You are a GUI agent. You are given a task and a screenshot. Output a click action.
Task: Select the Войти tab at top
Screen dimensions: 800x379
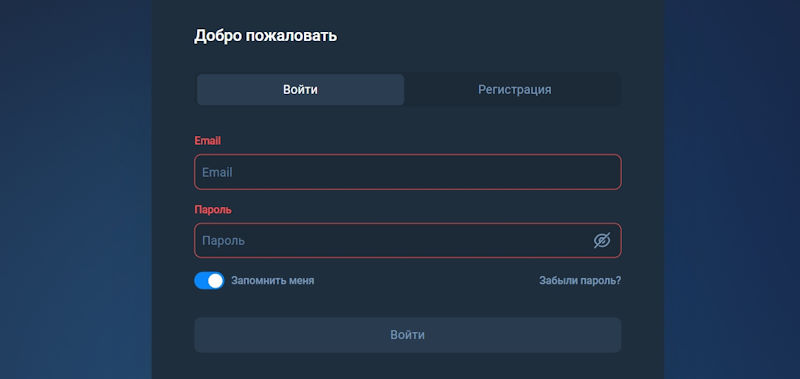[x=301, y=90]
